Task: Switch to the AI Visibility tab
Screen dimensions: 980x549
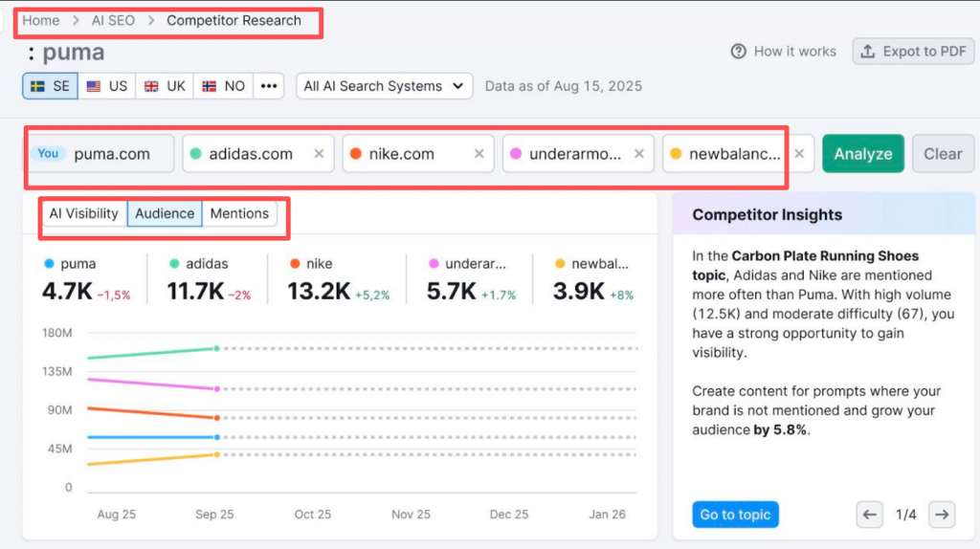Action: (x=84, y=213)
